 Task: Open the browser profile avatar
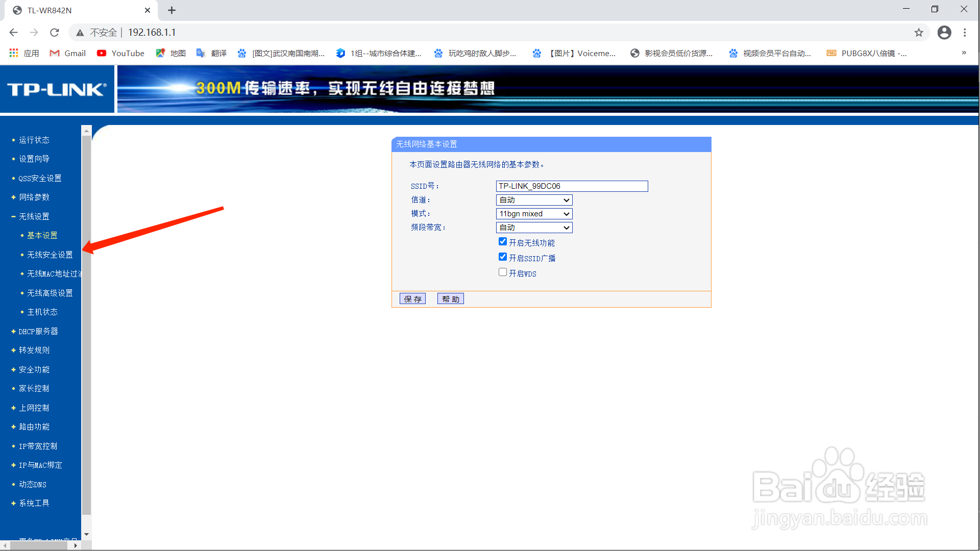[x=944, y=32]
